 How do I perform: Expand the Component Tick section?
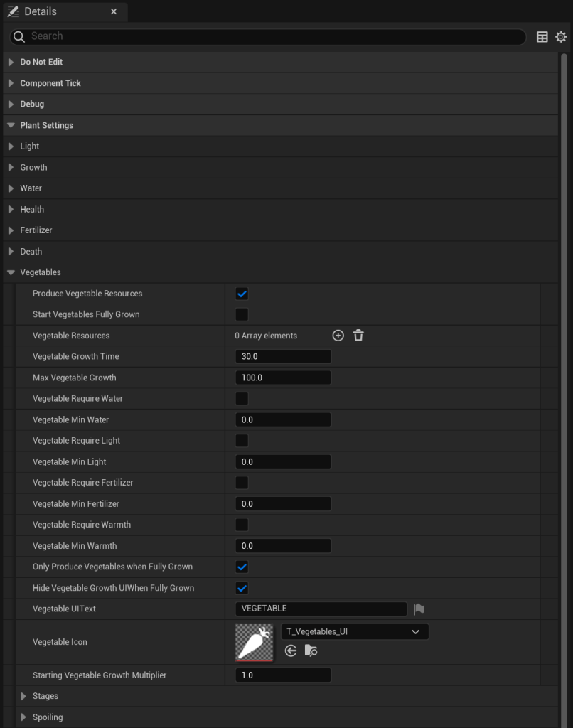pyautogui.click(x=11, y=83)
